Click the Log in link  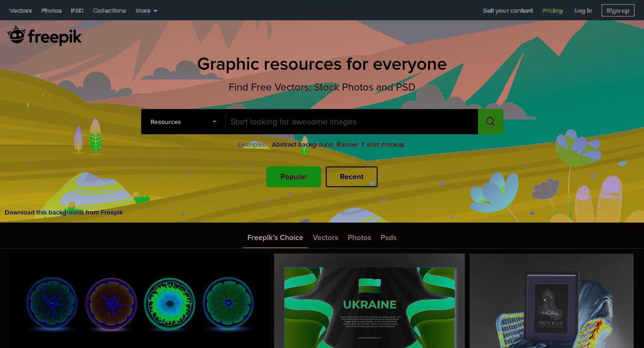coord(583,10)
